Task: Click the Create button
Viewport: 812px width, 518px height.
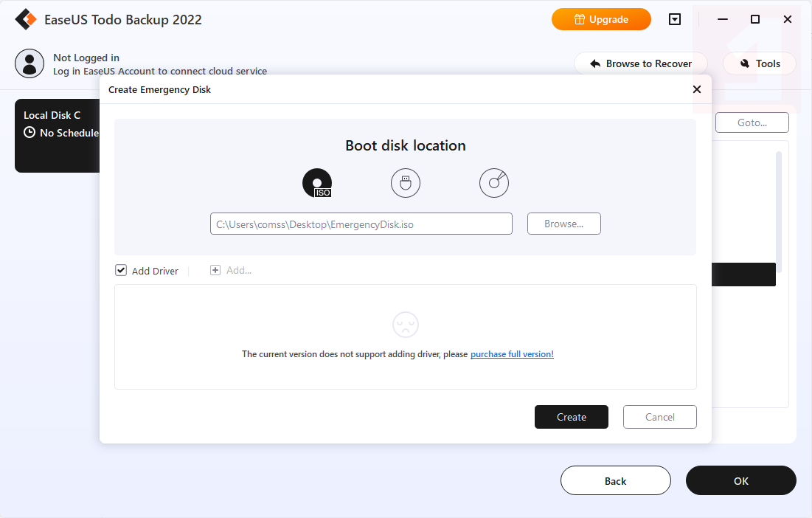Action: [571, 417]
